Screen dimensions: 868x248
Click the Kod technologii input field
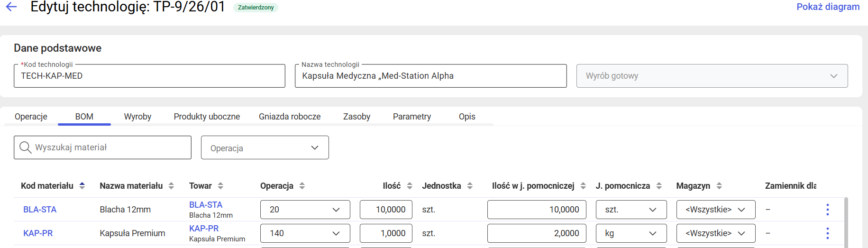point(149,76)
